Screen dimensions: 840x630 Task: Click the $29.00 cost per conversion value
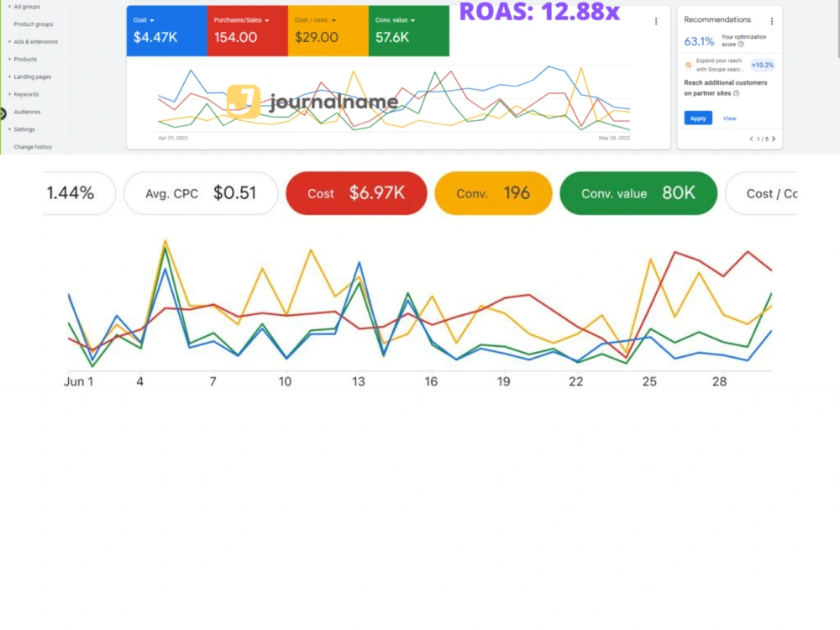[x=317, y=38]
